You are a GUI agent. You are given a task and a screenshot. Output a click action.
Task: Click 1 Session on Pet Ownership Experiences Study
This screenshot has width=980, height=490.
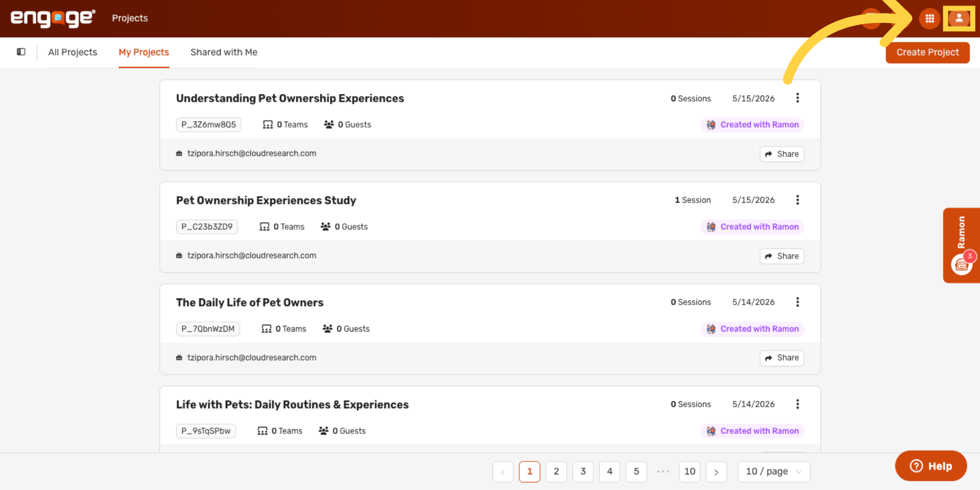[x=692, y=200]
